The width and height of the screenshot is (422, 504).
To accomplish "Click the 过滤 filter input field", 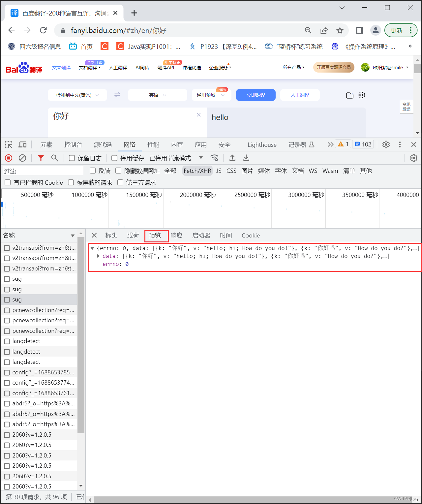I will tap(43, 171).
